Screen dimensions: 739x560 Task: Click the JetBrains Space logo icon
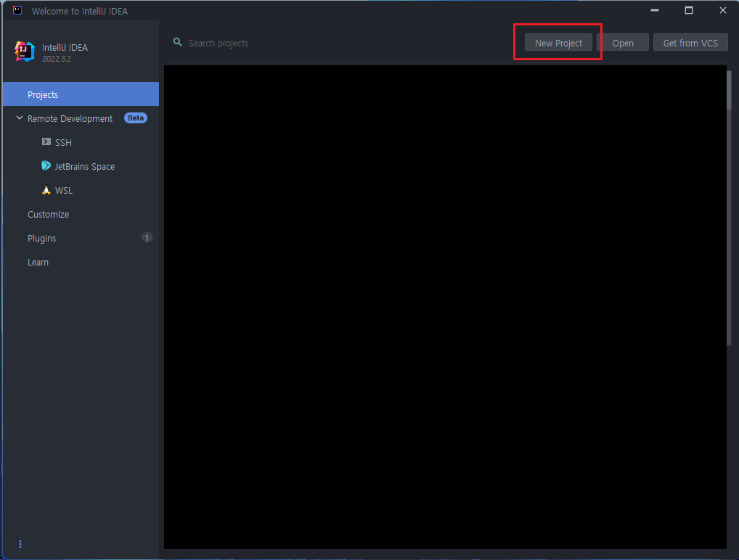46,166
